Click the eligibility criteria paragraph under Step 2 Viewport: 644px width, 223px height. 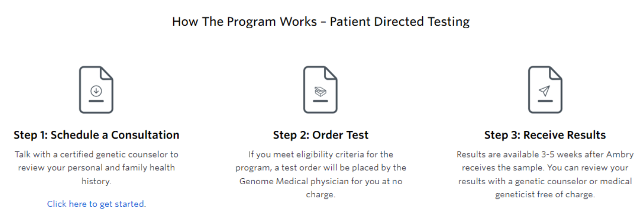[x=321, y=174]
